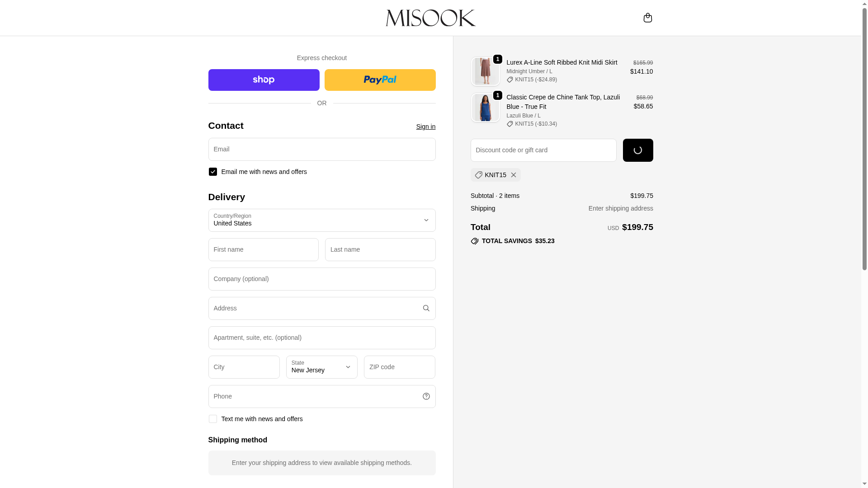Enable Text me with news and offers
Viewport: 868px width, 488px height.
pos(212,419)
